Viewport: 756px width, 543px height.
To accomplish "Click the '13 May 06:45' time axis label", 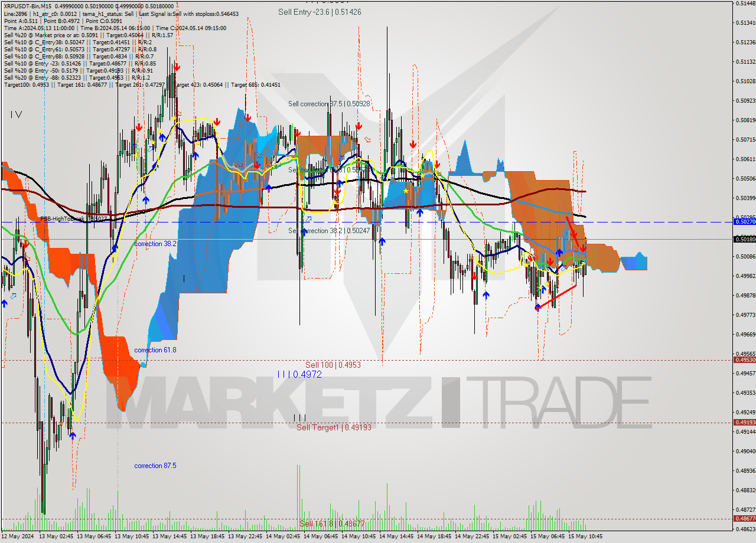I will [x=94, y=537].
